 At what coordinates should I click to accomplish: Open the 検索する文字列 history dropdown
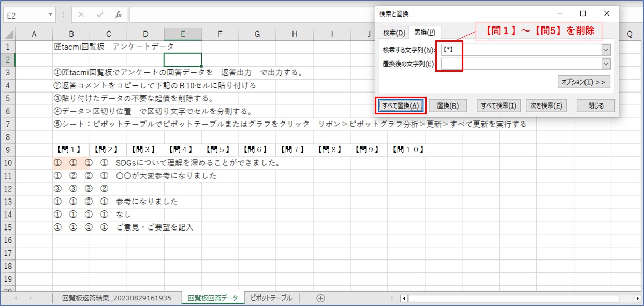[606, 50]
